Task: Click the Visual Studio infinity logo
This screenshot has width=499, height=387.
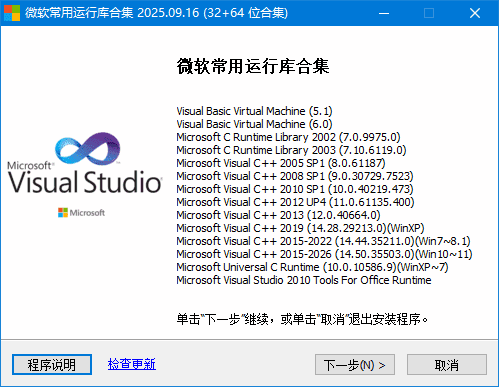Action: 88,148
